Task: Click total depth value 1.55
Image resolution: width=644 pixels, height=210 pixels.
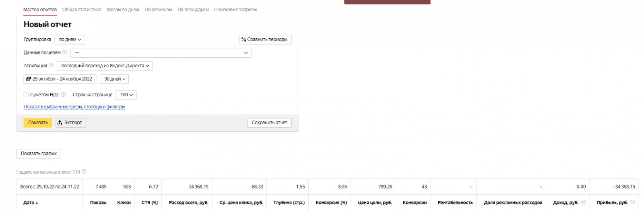Action: tap(300, 187)
